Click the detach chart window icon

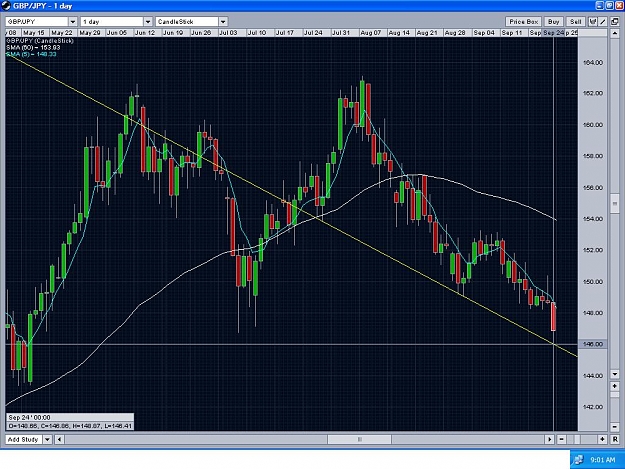(614, 22)
